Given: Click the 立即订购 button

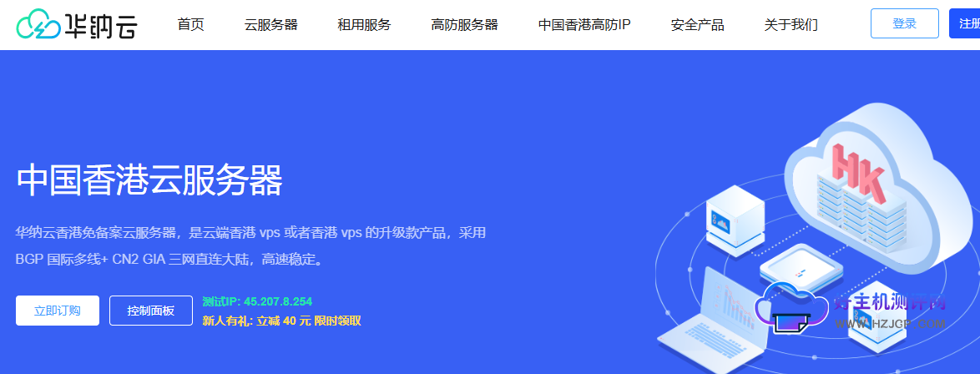Looking at the screenshot, I should (58, 311).
